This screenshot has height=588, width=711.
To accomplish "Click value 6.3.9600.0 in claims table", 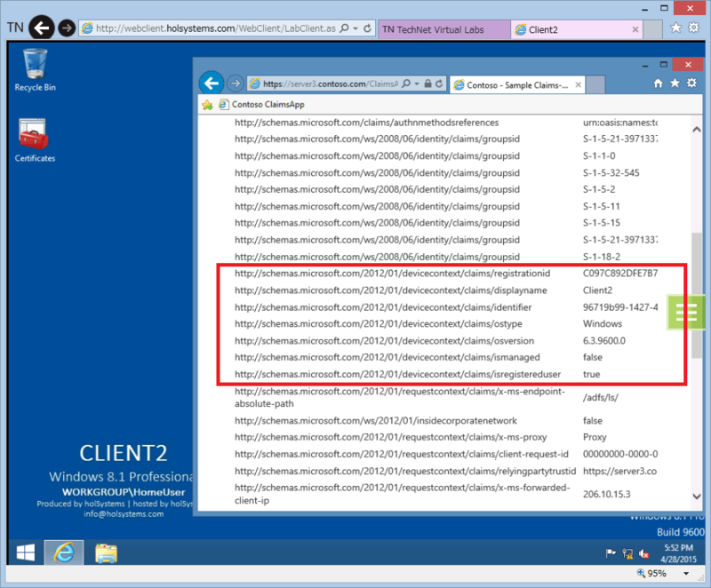I will click(x=604, y=341).
